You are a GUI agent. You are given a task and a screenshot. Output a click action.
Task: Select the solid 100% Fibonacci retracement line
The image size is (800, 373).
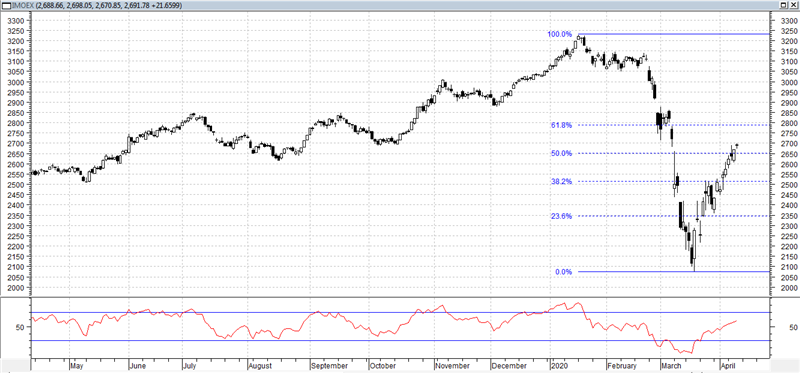[673, 34]
